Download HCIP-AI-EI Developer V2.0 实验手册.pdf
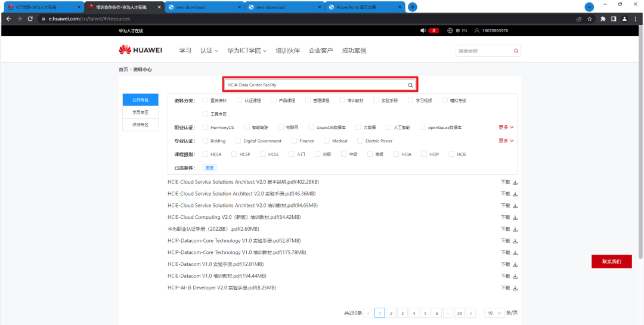Screen dimensions: 644x325 [509, 288]
